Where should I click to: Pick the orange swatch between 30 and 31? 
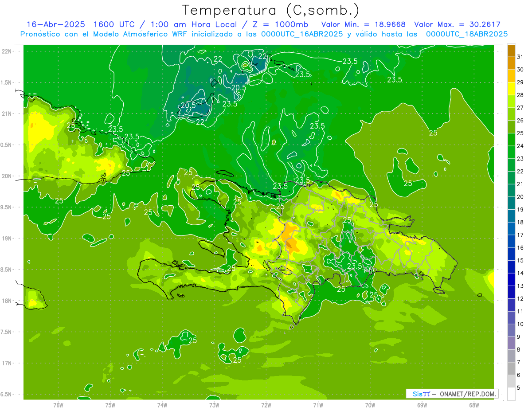coord(511,63)
